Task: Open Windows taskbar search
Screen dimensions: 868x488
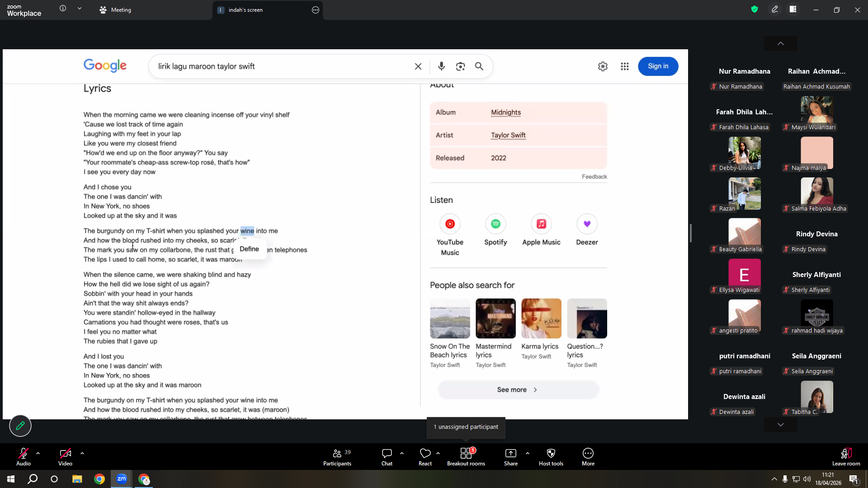Action: click(x=33, y=479)
